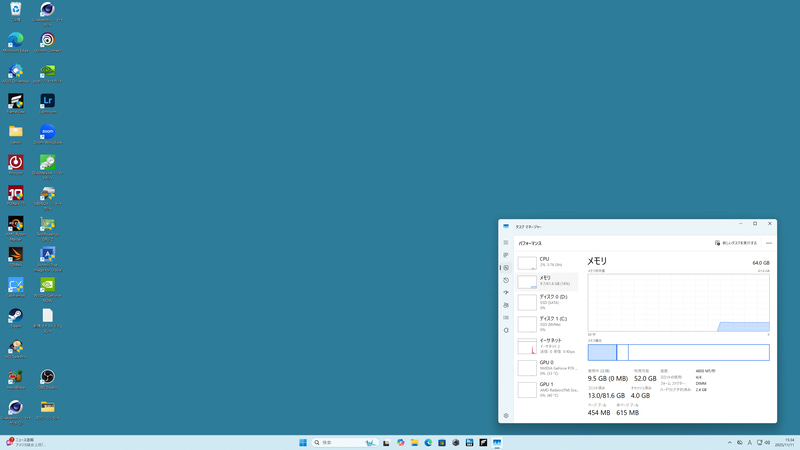Image resolution: width=800 pixels, height=450 pixels.
Task: Click the 64.0 GB total memory label
Action: [761, 263]
